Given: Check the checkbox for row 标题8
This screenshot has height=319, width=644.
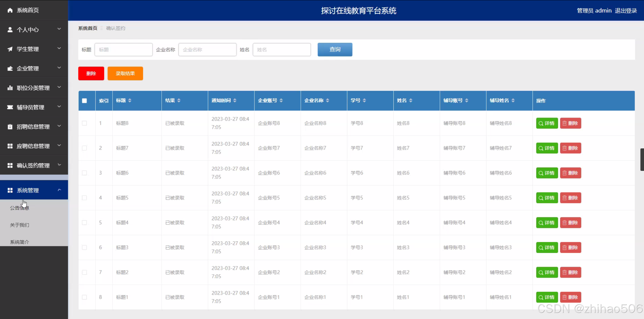Looking at the screenshot, I should click(84, 123).
